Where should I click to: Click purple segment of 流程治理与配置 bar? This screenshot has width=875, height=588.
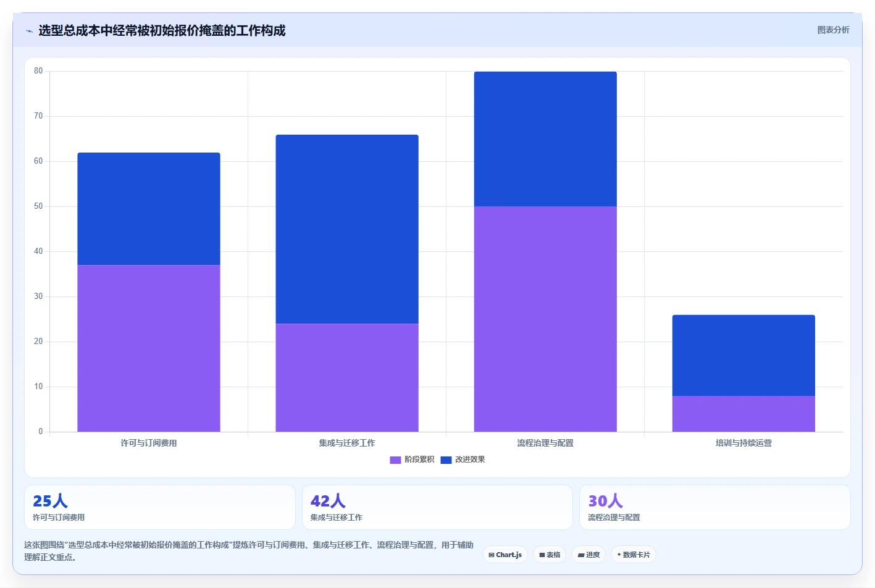point(545,319)
